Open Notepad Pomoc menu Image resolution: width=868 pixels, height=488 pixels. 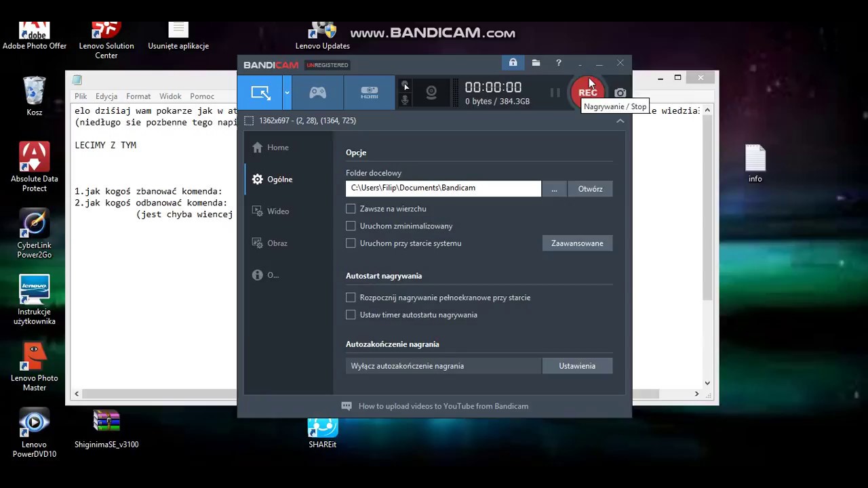click(x=202, y=96)
